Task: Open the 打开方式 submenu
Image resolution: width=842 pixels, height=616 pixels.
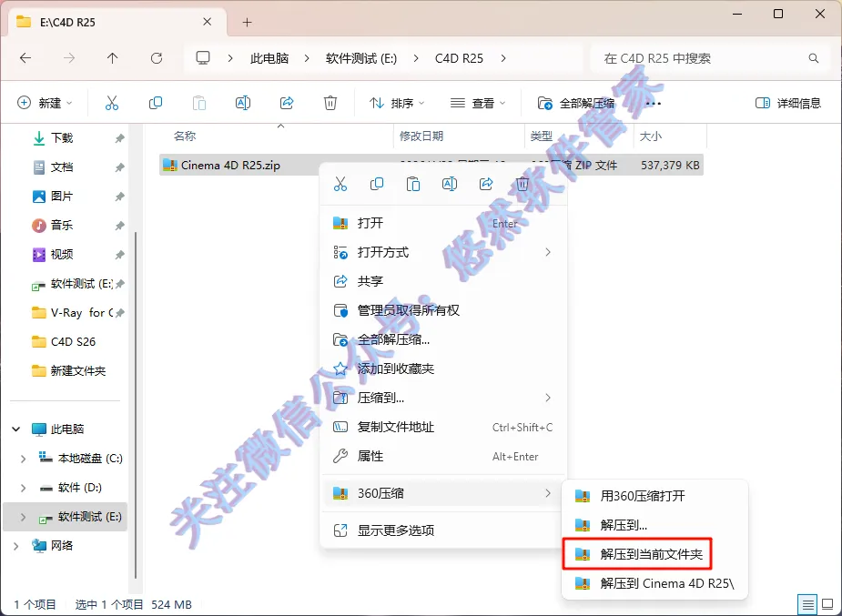Action: click(443, 252)
